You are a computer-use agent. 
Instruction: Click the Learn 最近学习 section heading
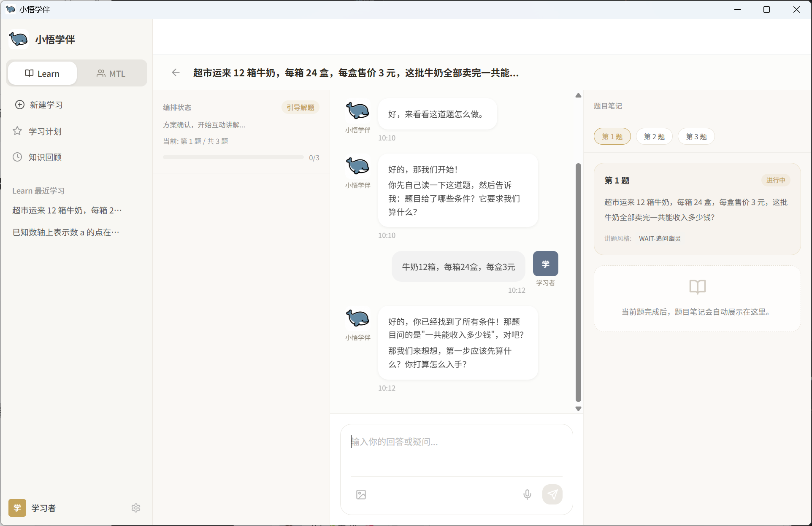pyautogui.click(x=38, y=191)
